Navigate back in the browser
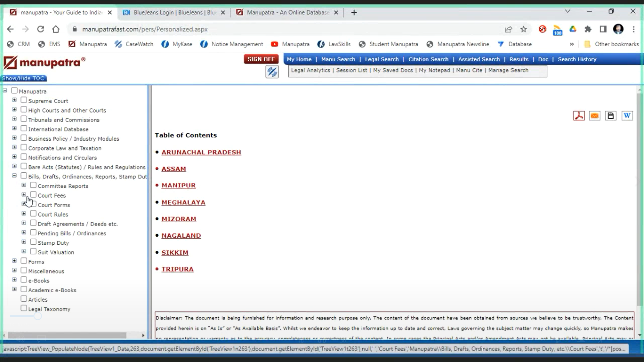 click(10, 29)
